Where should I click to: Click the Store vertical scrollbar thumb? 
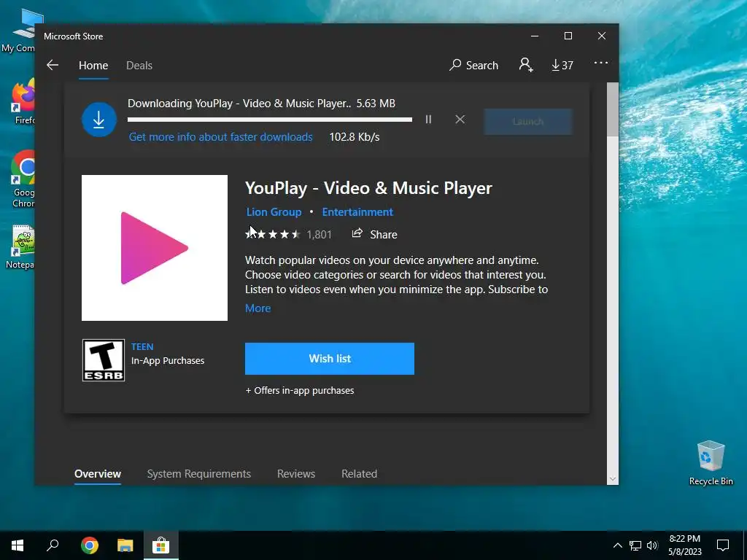(613, 109)
